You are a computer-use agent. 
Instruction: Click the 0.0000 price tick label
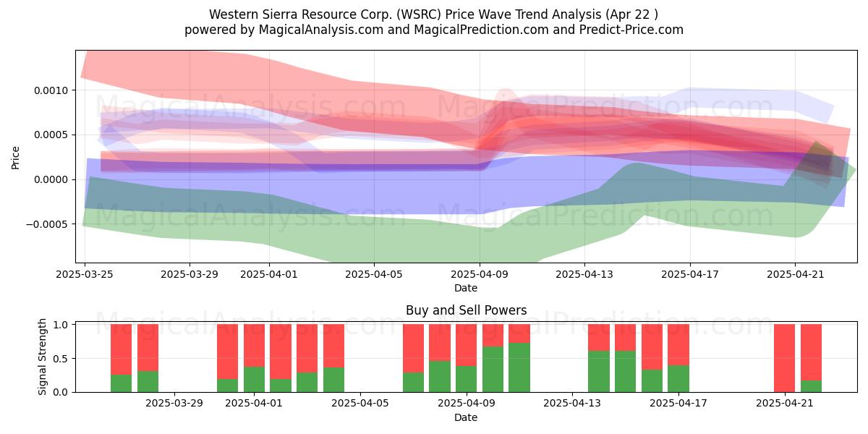click(x=52, y=179)
